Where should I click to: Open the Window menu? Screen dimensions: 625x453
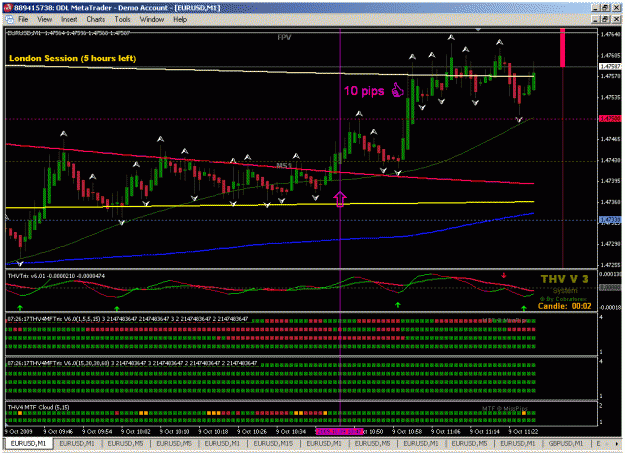tap(152, 19)
